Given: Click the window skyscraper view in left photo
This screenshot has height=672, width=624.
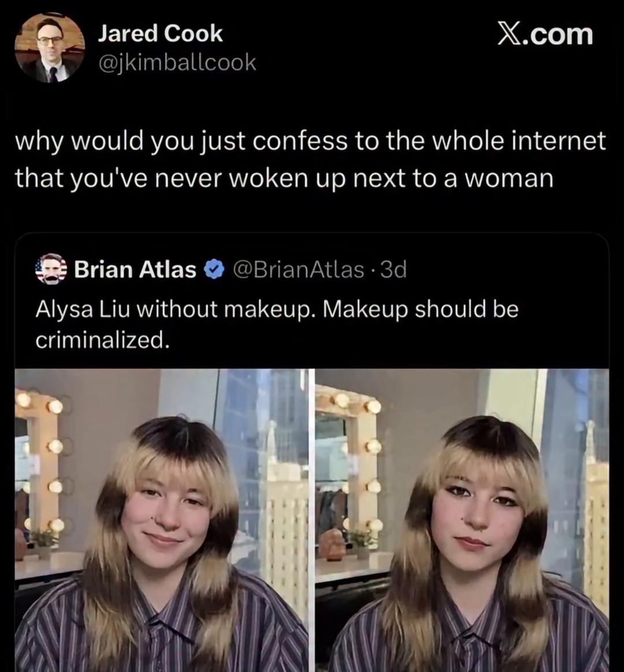Looking at the screenshot, I should coord(272,462).
